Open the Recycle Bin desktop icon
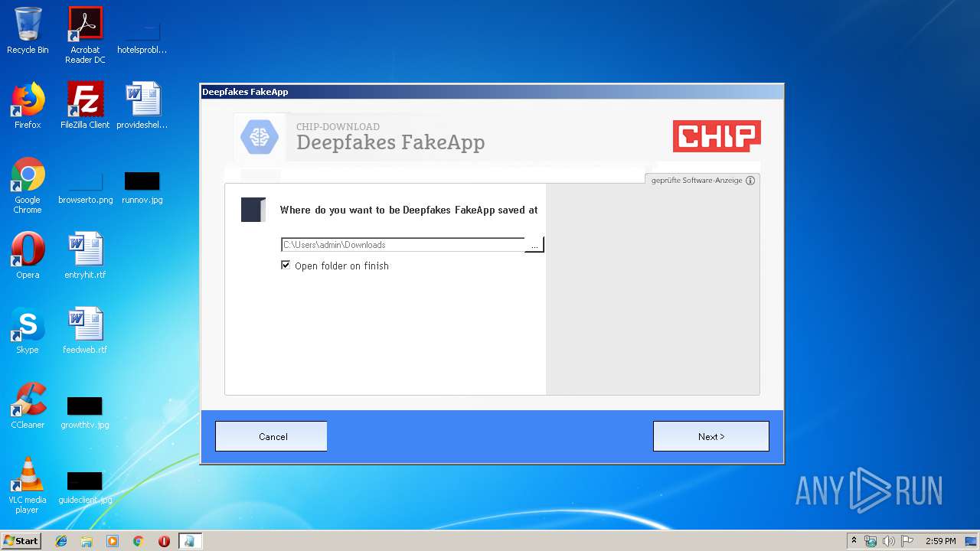This screenshot has width=980, height=551. pos(28,31)
